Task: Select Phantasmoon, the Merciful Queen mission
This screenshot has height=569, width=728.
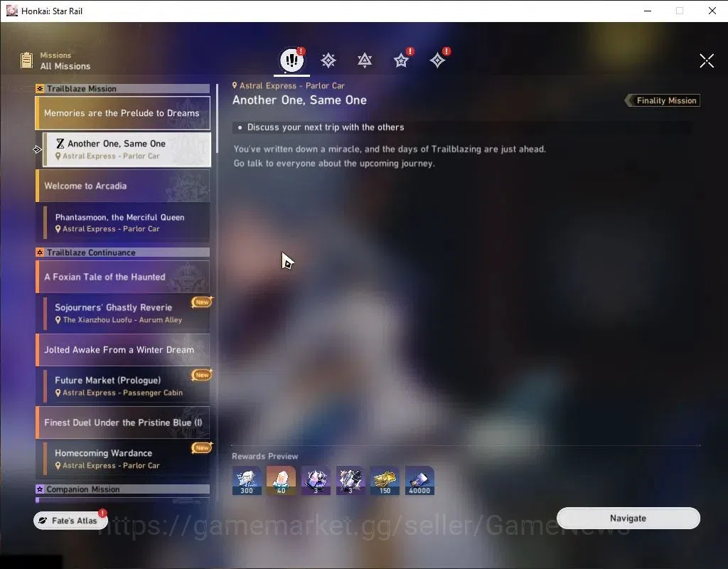Action: (x=127, y=223)
